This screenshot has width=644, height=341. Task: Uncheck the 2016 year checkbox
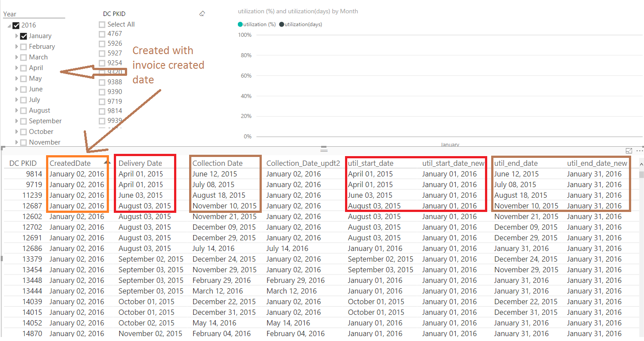(16, 25)
